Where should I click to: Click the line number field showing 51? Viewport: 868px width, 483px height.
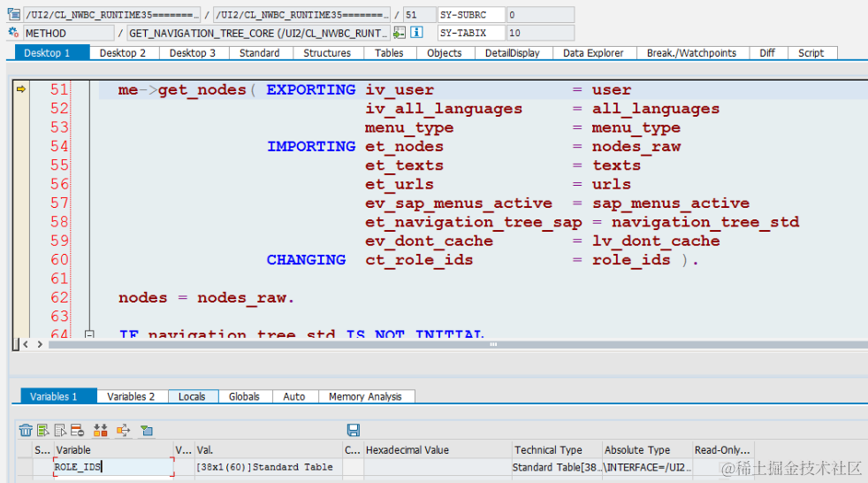pyautogui.click(x=419, y=14)
